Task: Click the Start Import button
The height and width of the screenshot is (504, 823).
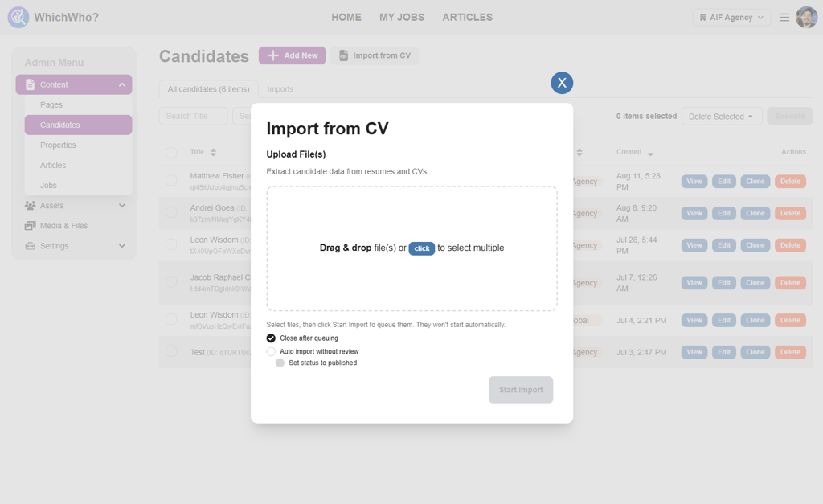Action: tap(521, 390)
